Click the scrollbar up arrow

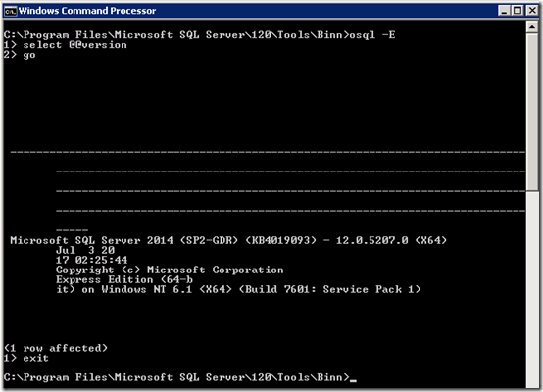[532, 27]
